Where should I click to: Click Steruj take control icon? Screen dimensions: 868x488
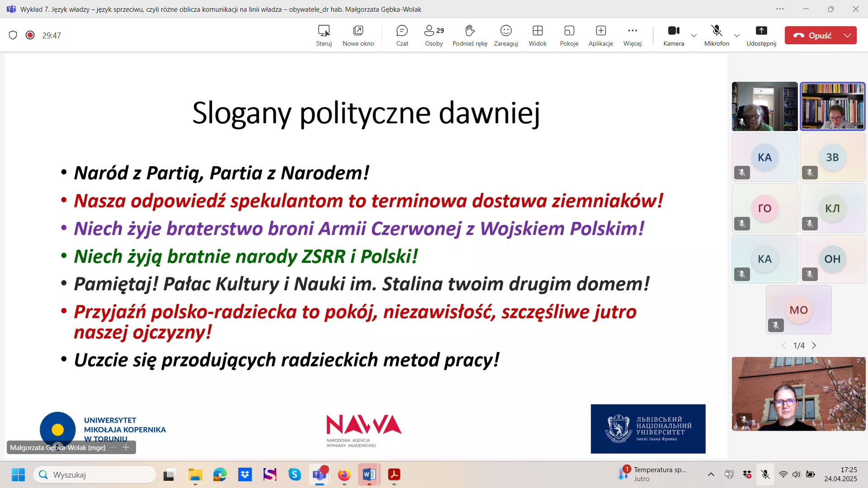point(324,35)
